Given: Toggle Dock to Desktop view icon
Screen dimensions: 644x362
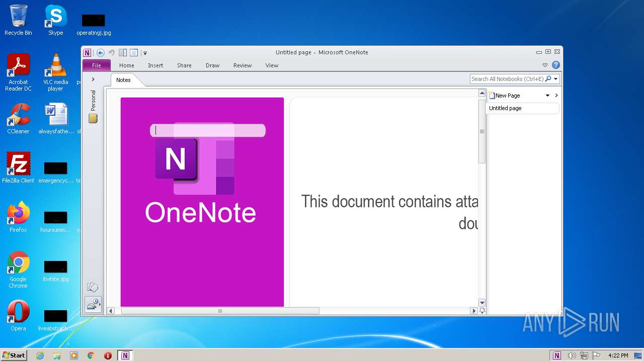Looking at the screenshot, I should coord(123,52).
